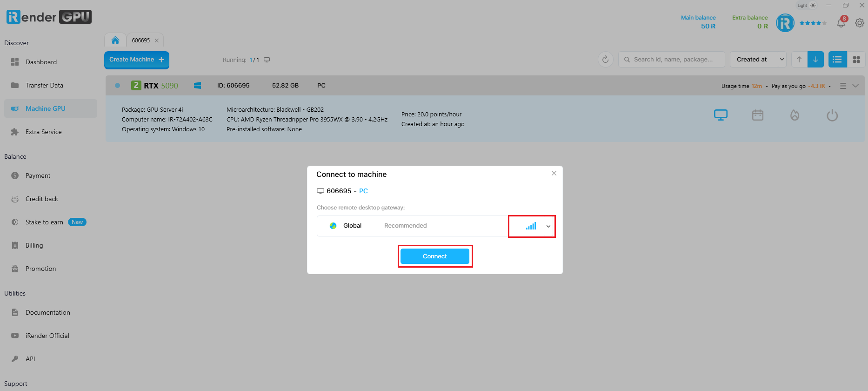The width and height of the screenshot is (868, 391).
Task: Sort ascending with the up arrow
Action: (799, 60)
